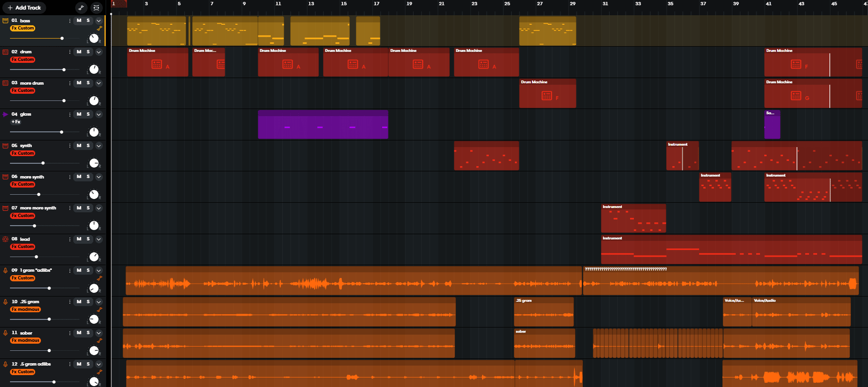Image resolution: width=868 pixels, height=387 pixels.
Task: Open three-dot menu for bass track
Action: coord(69,20)
